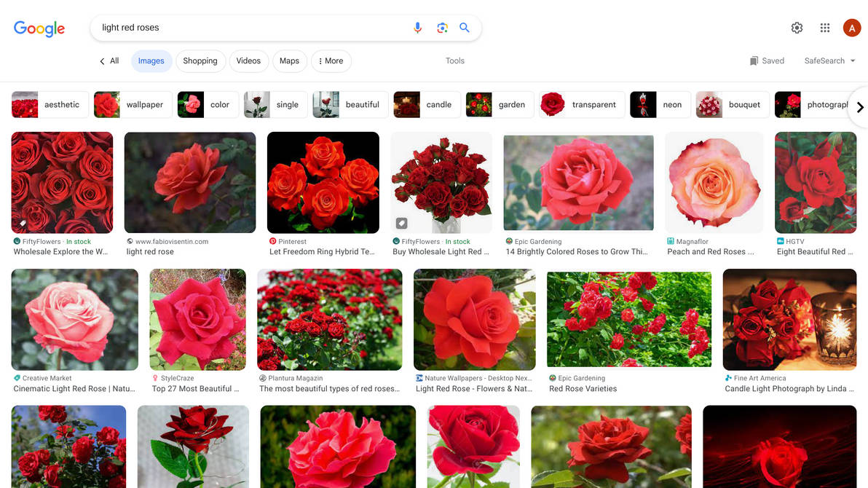Expand the More search types menu

[x=331, y=61]
